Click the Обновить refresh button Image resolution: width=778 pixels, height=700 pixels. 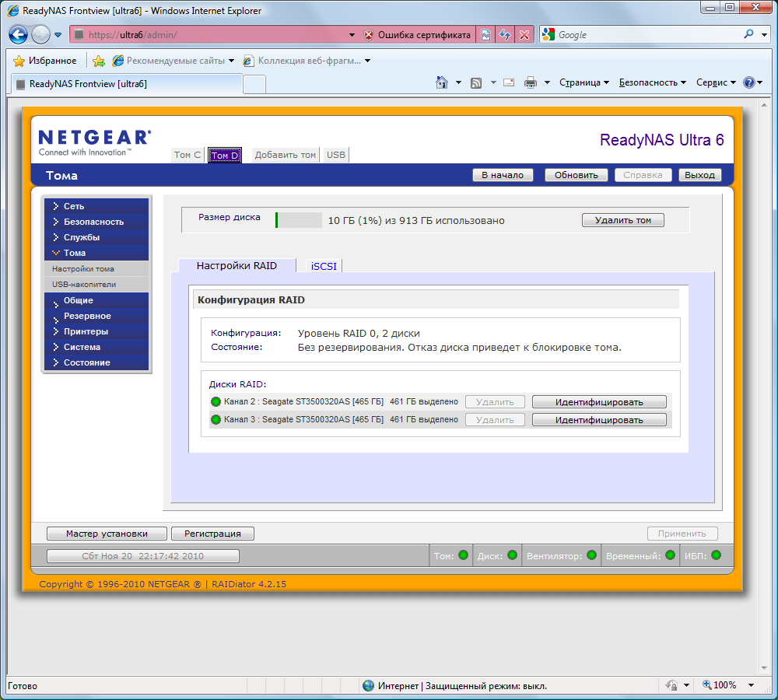[x=576, y=175]
